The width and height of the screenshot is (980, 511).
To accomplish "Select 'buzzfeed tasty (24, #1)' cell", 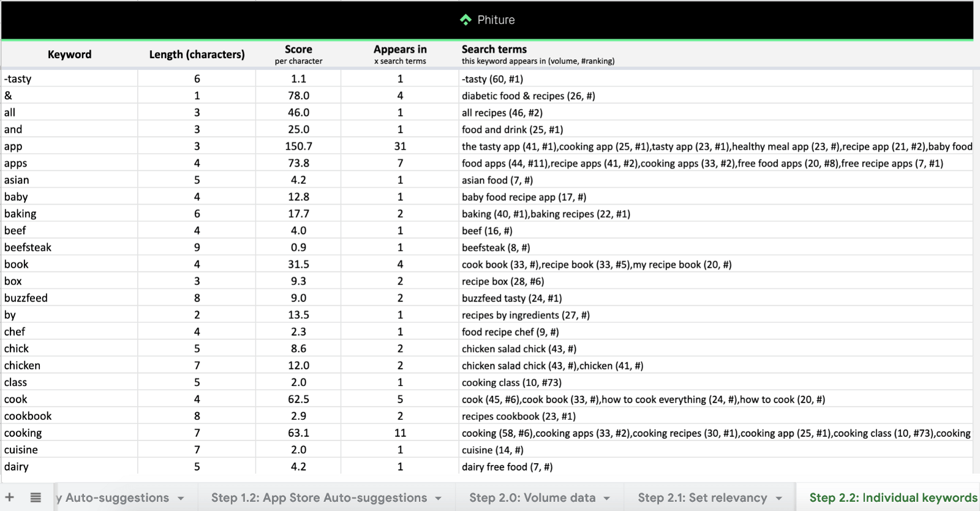I will click(x=715, y=298).
